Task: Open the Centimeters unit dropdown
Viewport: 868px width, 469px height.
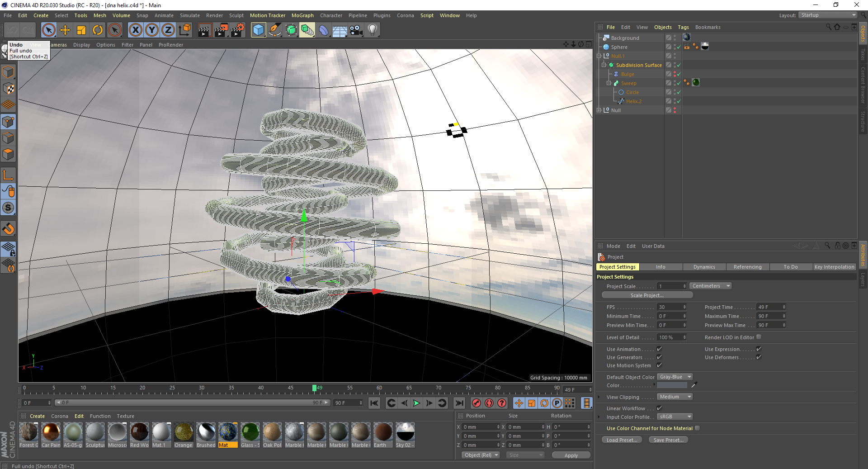Action: (x=711, y=286)
